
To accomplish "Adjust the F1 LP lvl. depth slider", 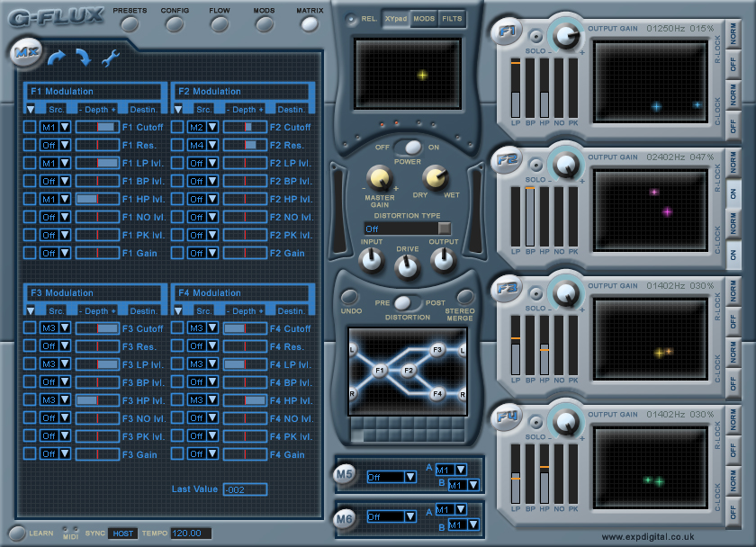I will point(97,163).
